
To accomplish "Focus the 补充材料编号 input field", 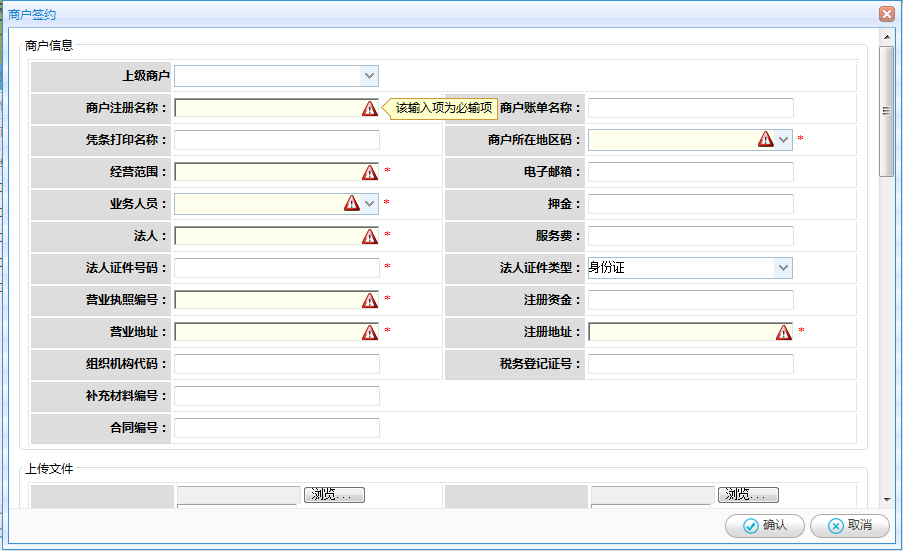I will [x=277, y=396].
